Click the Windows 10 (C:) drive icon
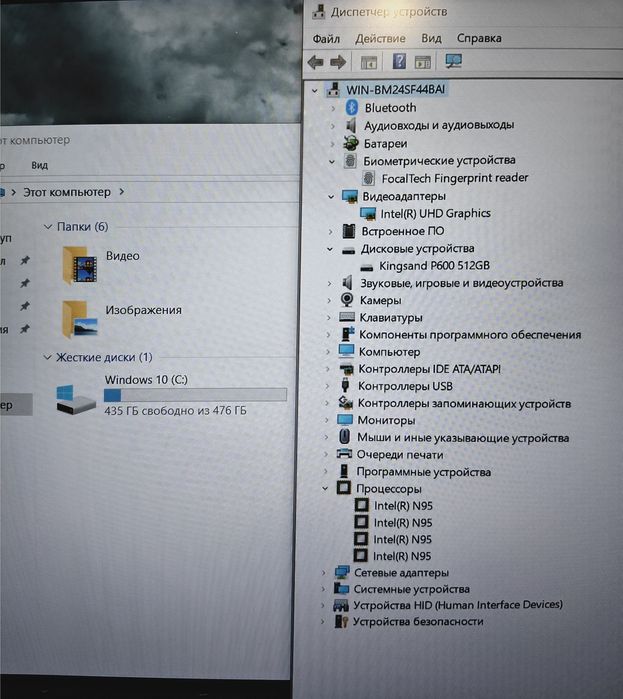This screenshot has height=699, width=623. click(76, 399)
